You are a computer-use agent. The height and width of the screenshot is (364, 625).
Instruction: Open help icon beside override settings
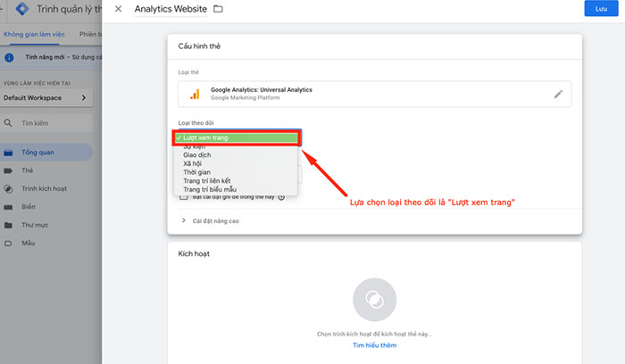click(x=281, y=197)
